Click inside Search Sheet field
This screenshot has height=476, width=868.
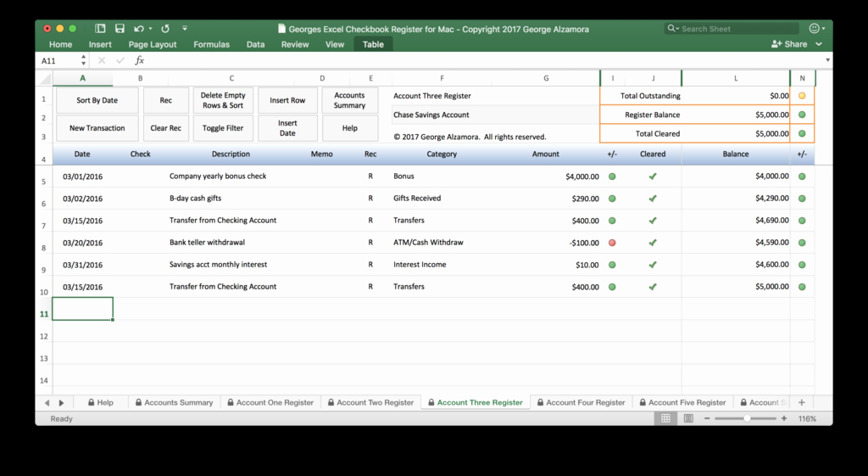click(732, 29)
